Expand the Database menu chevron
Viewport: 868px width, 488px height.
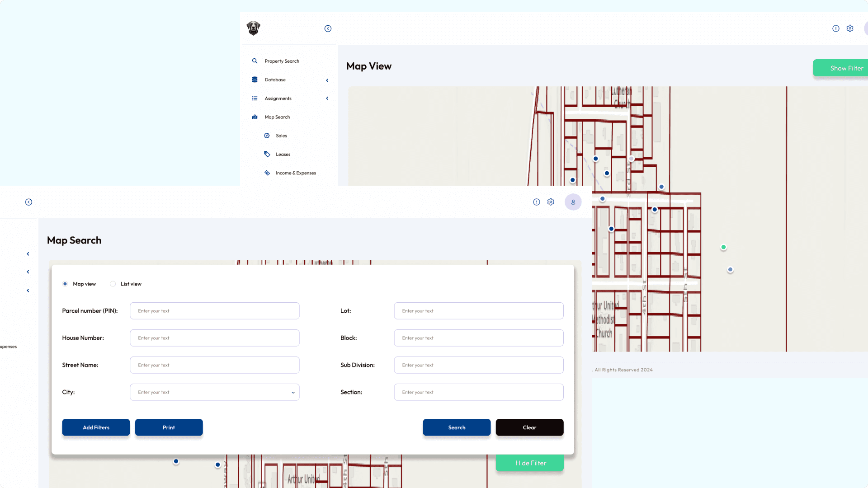pos(327,80)
